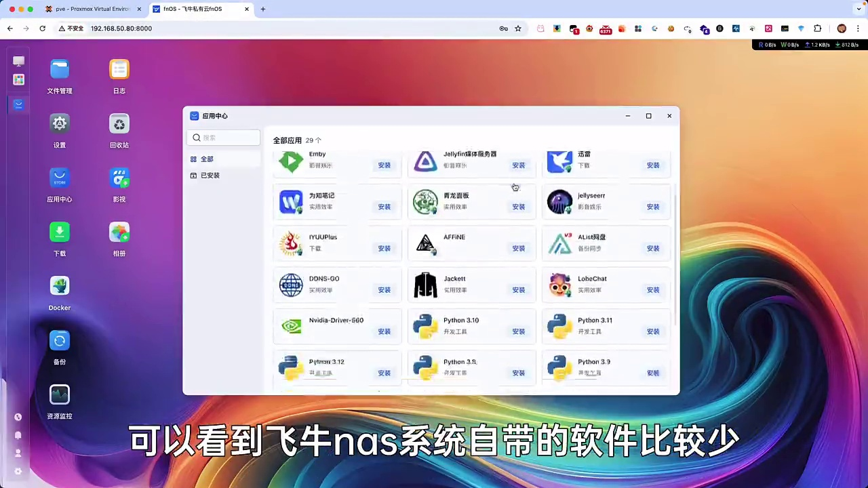Click the DDNS-GO app icon
Viewport: 868px width, 488px height.
[291, 285]
